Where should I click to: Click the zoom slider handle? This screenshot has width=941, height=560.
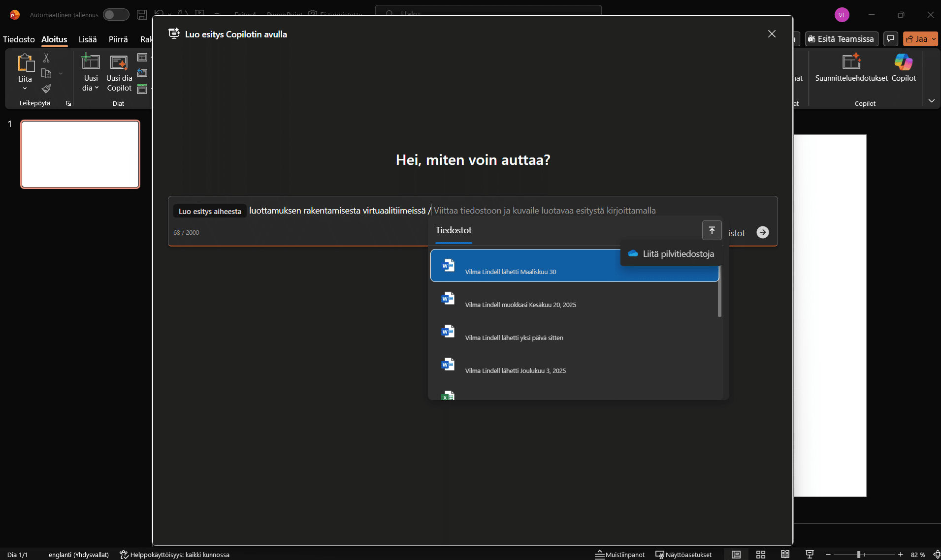point(858,555)
